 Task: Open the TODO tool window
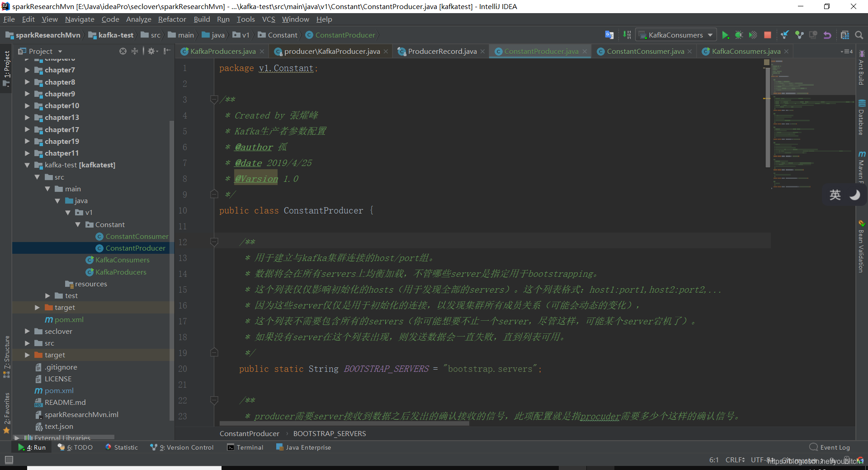[x=75, y=447]
